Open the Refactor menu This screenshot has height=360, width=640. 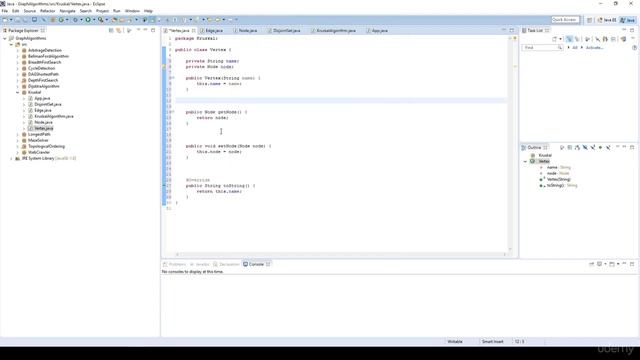click(x=47, y=11)
